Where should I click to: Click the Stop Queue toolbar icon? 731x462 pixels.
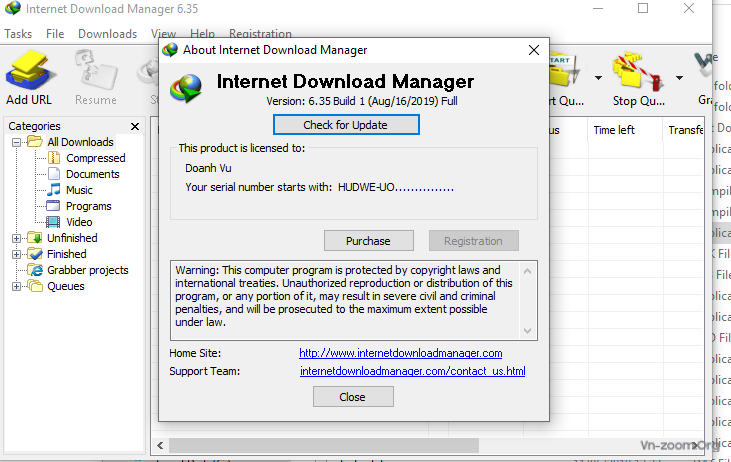tap(637, 70)
